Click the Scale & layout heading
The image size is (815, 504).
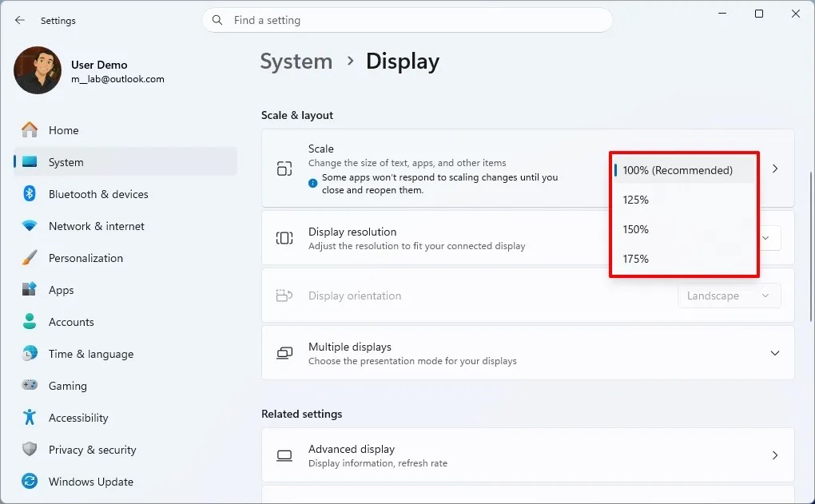coord(297,115)
